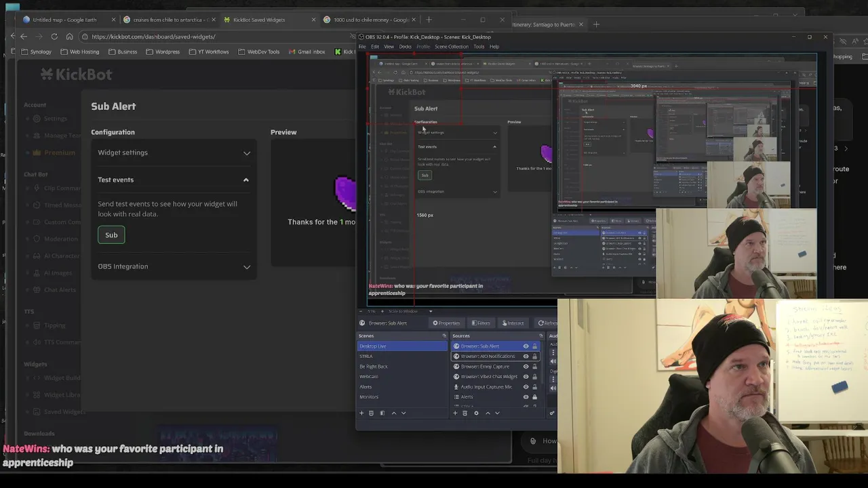The width and height of the screenshot is (868, 488).
Task: Hide the Browser: AIO Notifications source
Action: pyautogui.click(x=526, y=357)
